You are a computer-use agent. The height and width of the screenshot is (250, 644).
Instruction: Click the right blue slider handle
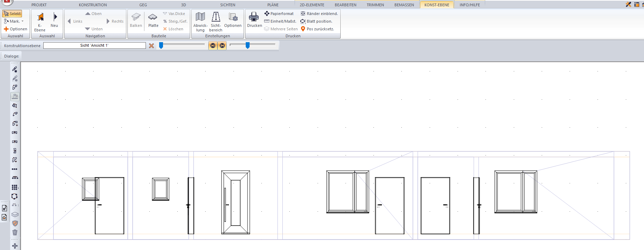(x=247, y=45)
